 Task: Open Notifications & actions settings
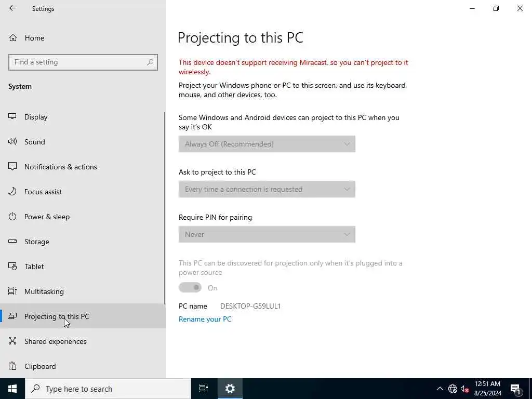coord(83,167)
